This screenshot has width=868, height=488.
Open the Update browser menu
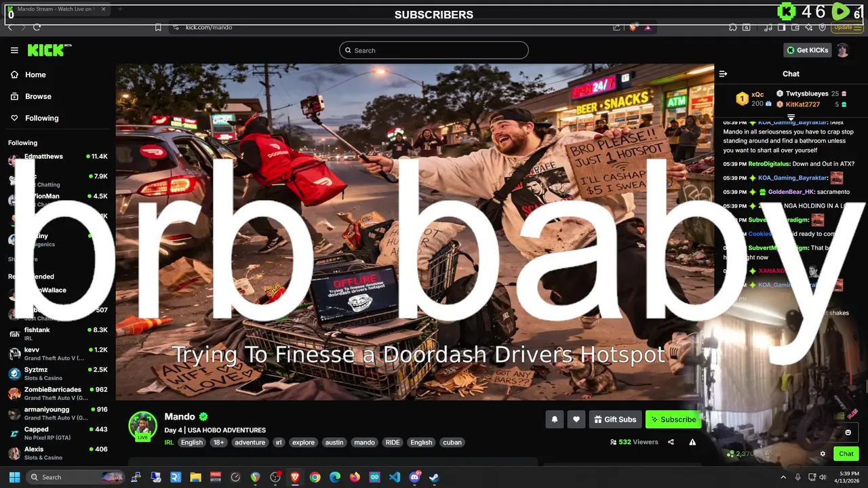point(846,27)
